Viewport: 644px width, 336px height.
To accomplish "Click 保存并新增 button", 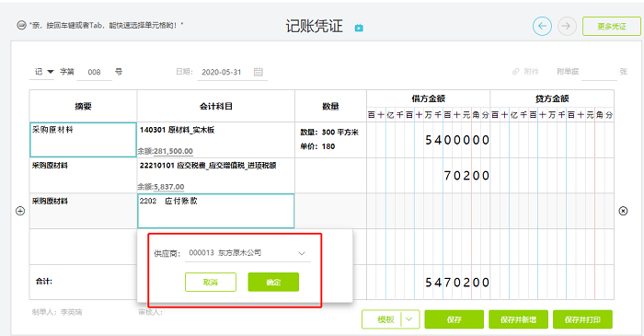I will click(x=518, y=319).
